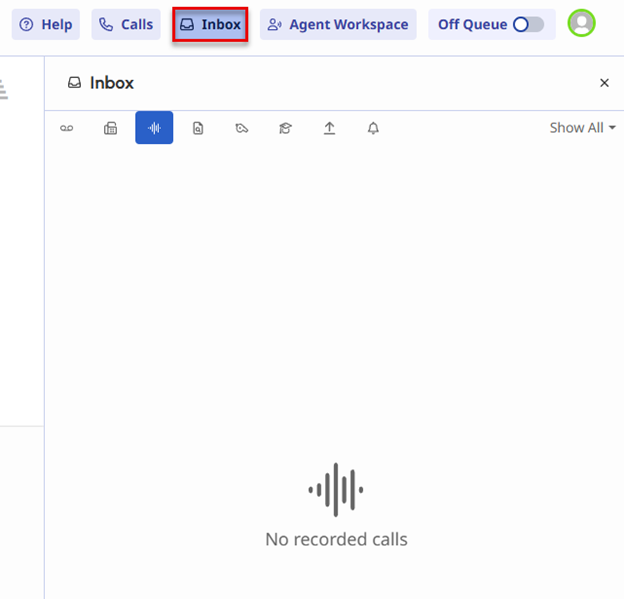Open the fax messages icon tab
Image resolution: width=624 pixels, height=599 pixels.
coord(111,128)
